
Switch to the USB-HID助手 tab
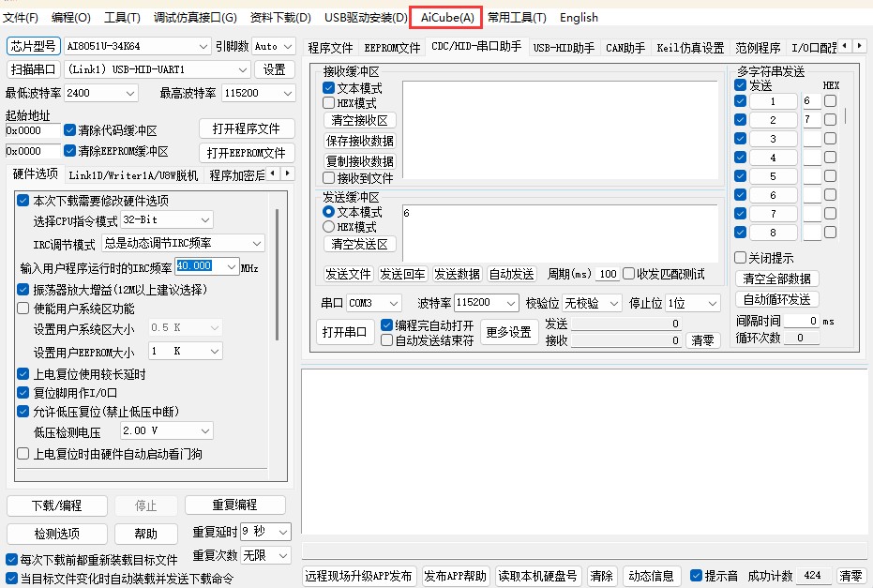(x=564, y=48)
